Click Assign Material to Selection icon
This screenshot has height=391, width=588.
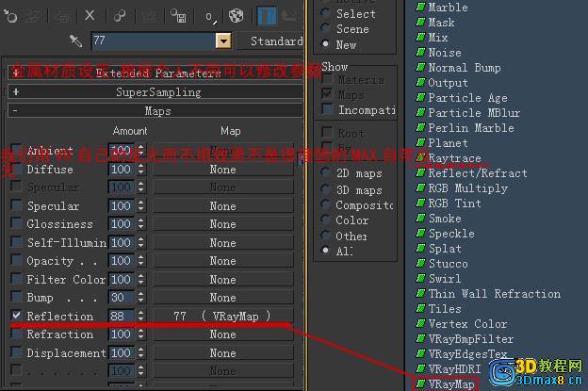[x=60, y=16]
